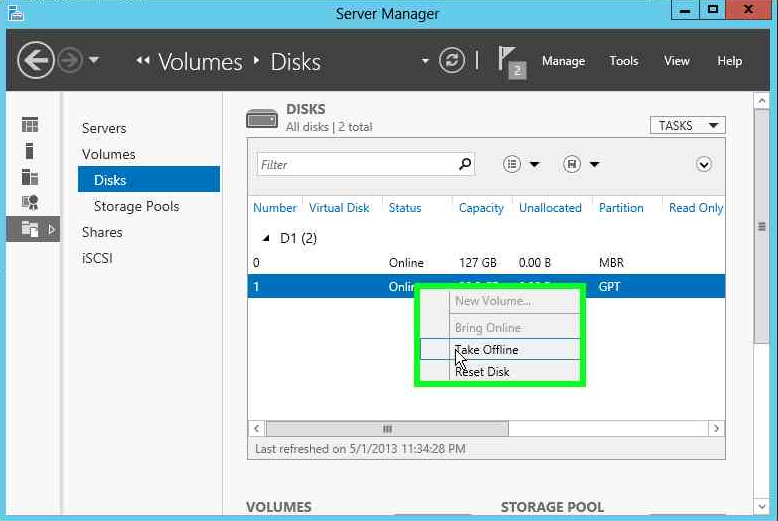This screenshot has width=778, height=521.
Task: Sort by the Number column header
Action: click(274, 208)
